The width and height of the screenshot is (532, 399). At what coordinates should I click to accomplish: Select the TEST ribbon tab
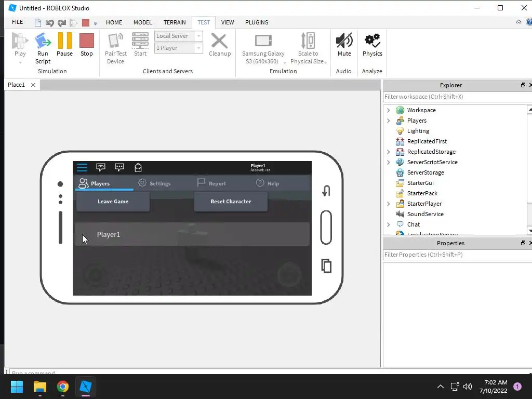204,22
